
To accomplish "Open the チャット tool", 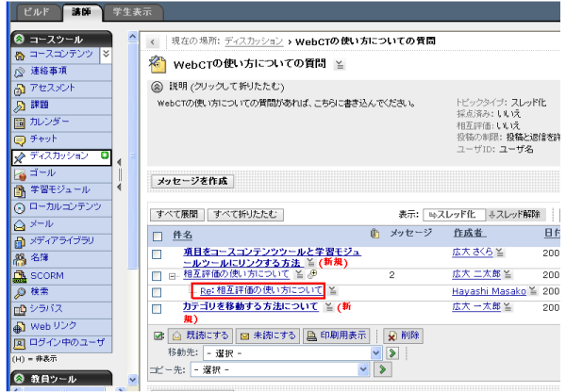I will 43,139.
